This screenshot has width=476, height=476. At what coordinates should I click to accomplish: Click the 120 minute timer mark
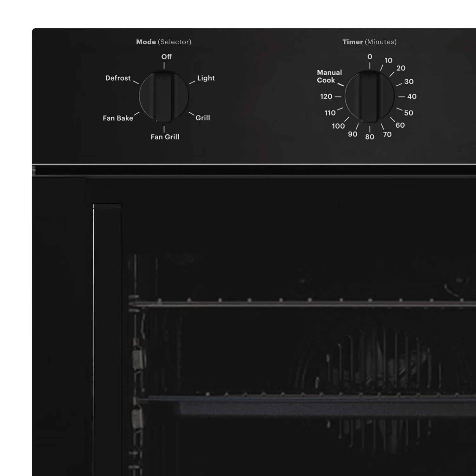coord(326,96)
